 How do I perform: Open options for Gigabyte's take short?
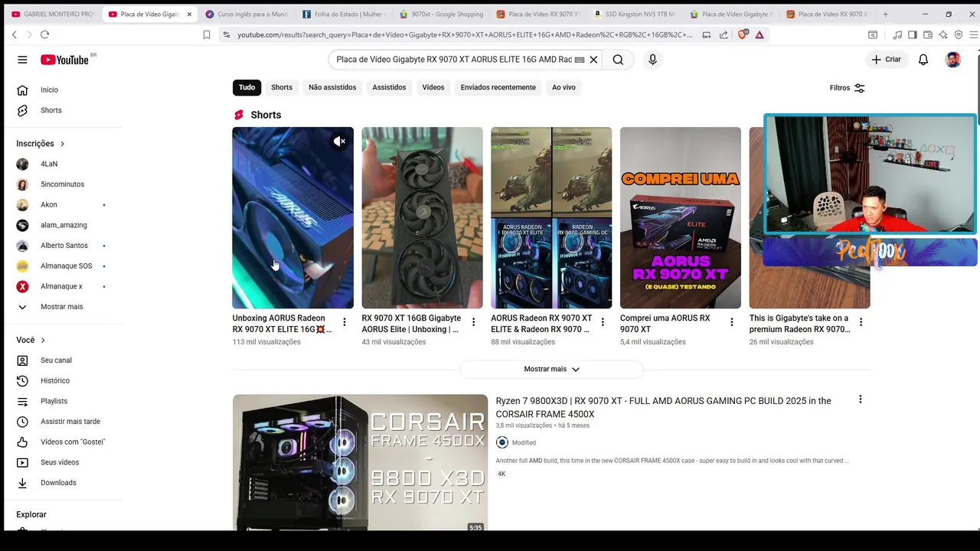point(861,322)
